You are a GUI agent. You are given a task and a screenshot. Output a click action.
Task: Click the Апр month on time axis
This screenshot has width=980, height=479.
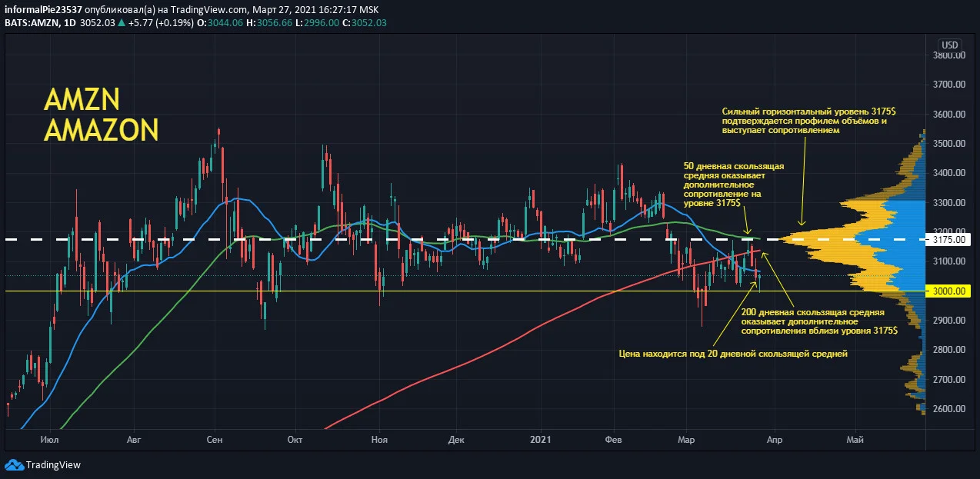pos(775,440)
